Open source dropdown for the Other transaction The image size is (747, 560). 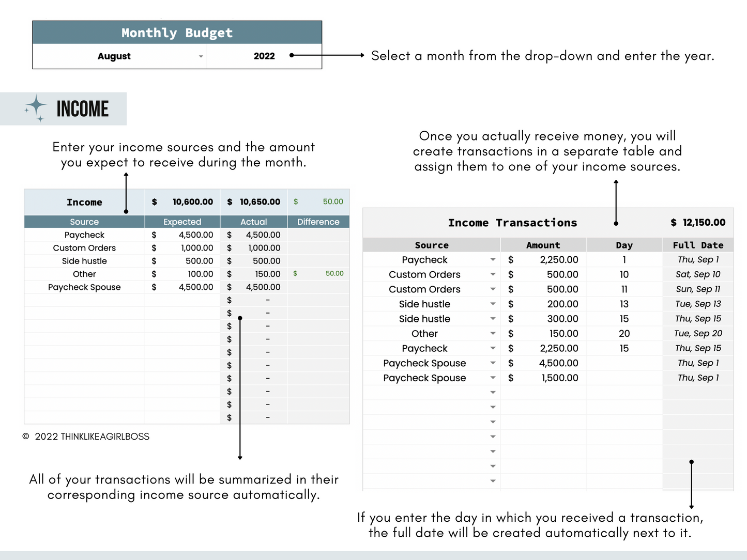493,334
